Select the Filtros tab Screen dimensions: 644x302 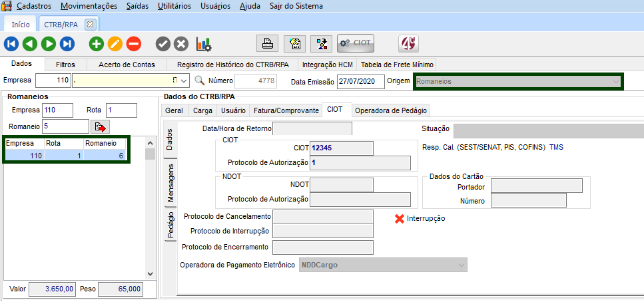point(65,65)
